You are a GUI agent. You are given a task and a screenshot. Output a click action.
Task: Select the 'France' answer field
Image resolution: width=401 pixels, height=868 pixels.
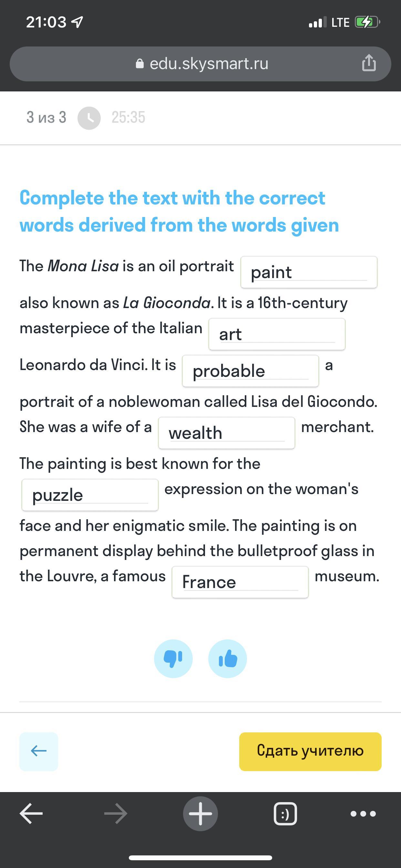coord(240,582)
